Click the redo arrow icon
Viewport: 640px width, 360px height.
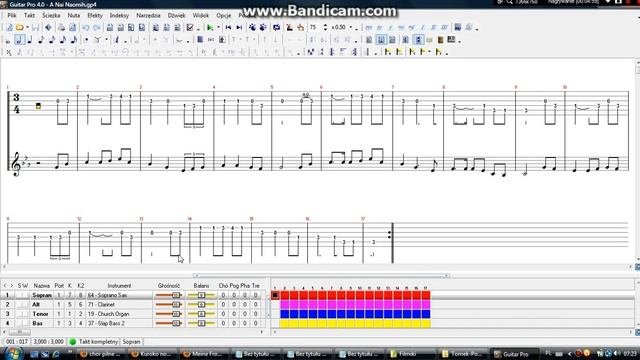(x=97, y=27)
